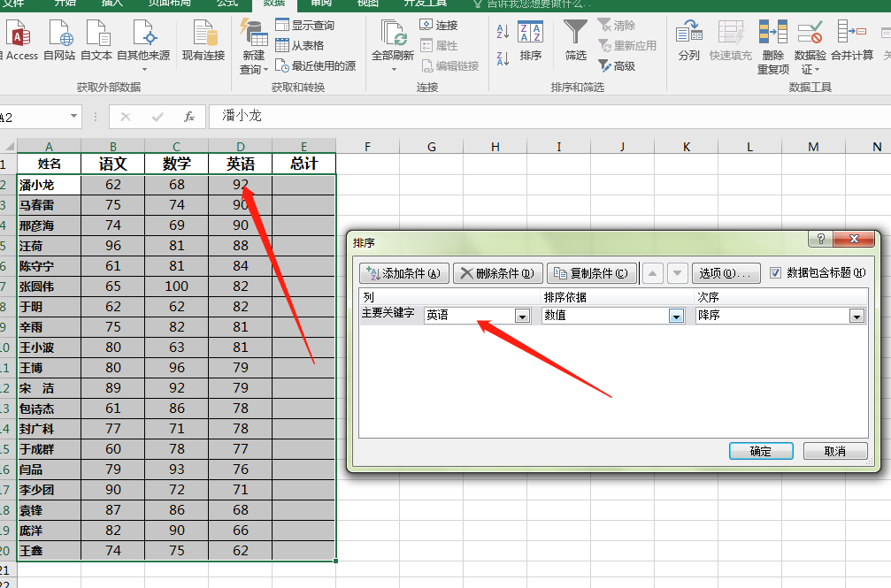The height and width of the screenshot is (588, 891).
Task: Click the formula bar cancel X icon
Action: click(x=126, y=117)
